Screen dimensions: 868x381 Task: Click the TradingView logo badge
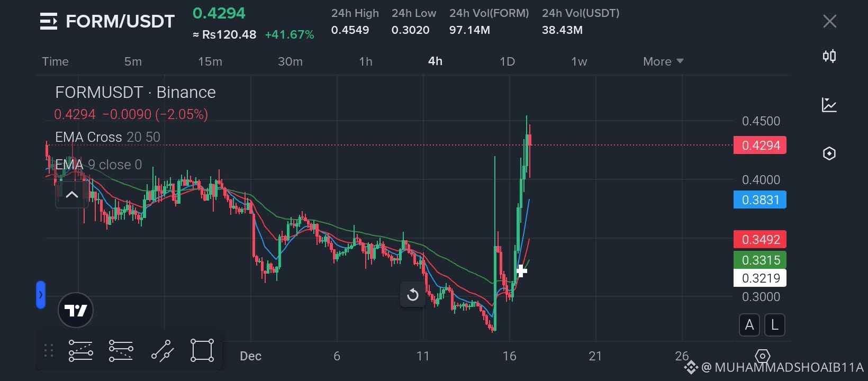click(x=76, y=310)
